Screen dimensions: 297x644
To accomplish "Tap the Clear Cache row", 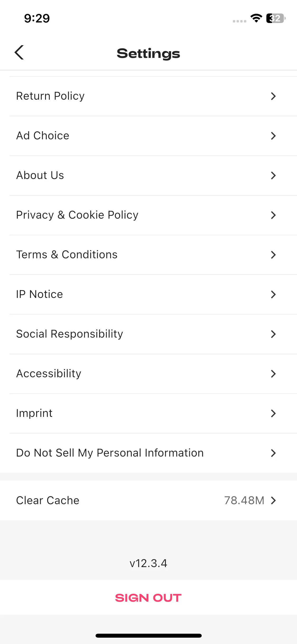I will point(148,500).
